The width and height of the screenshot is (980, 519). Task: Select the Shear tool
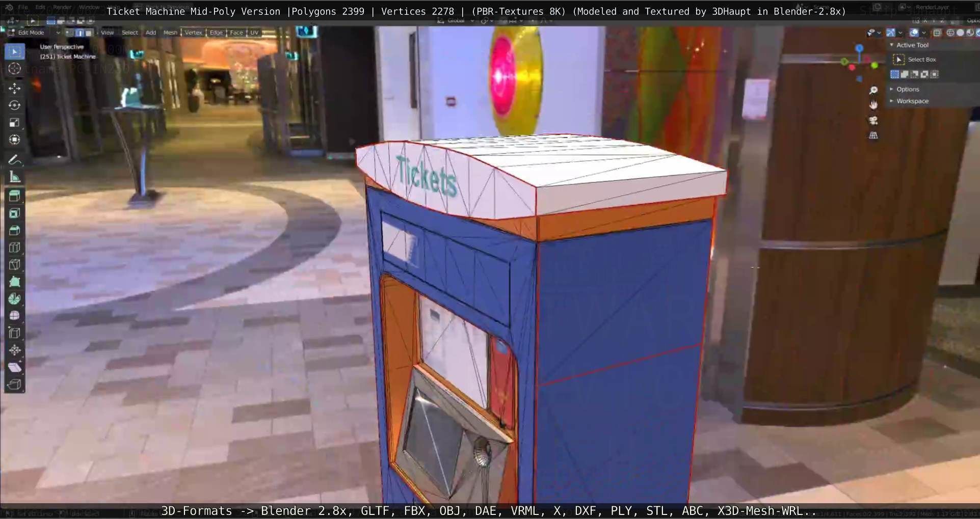coord(14,367)
